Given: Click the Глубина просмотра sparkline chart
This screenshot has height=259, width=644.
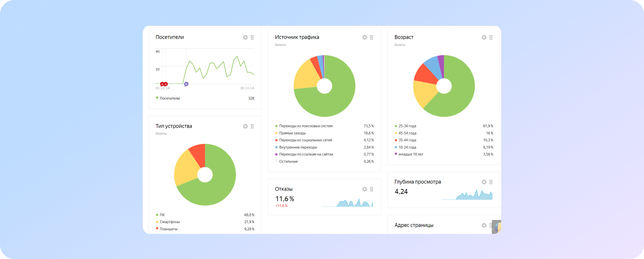Looking at the screenshot, I should [x=467, y=195].
